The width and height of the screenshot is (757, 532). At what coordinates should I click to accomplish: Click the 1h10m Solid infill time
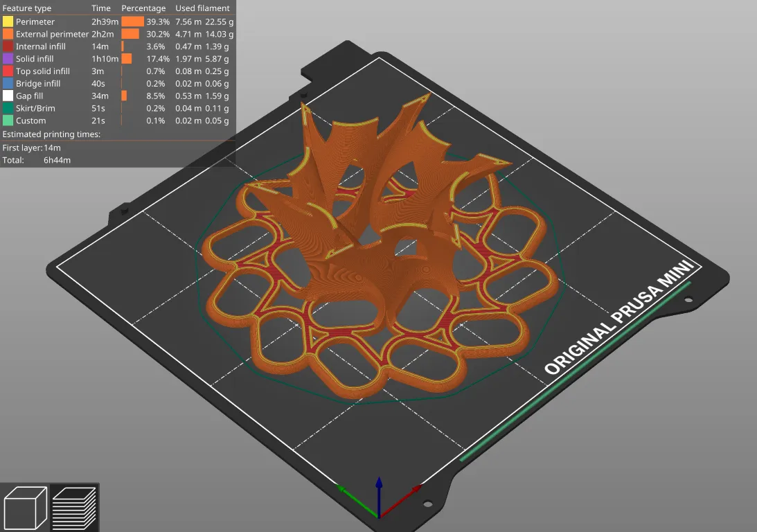(x=105, y=59)
